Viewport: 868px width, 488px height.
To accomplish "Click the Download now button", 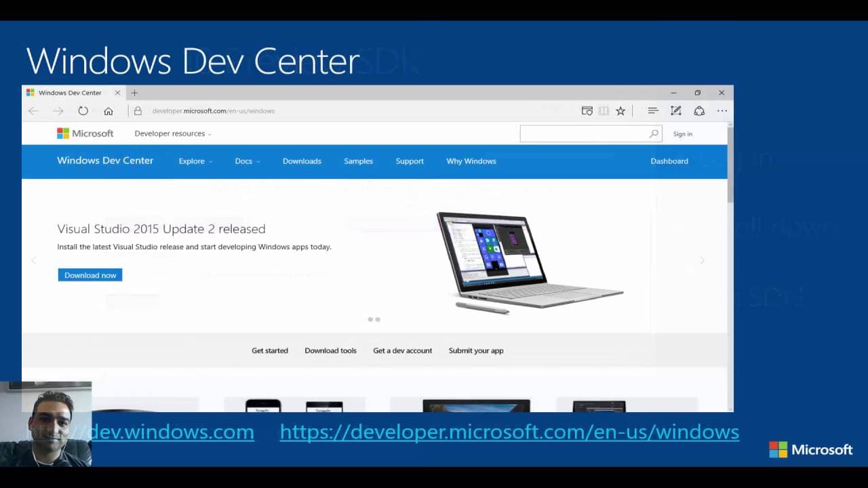I will coord(90,275).
